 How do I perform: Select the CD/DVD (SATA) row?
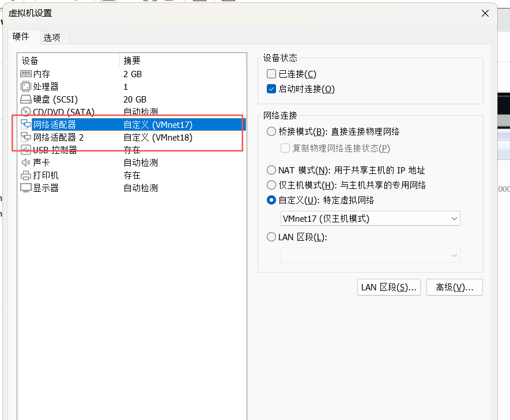tap(132, 112)
